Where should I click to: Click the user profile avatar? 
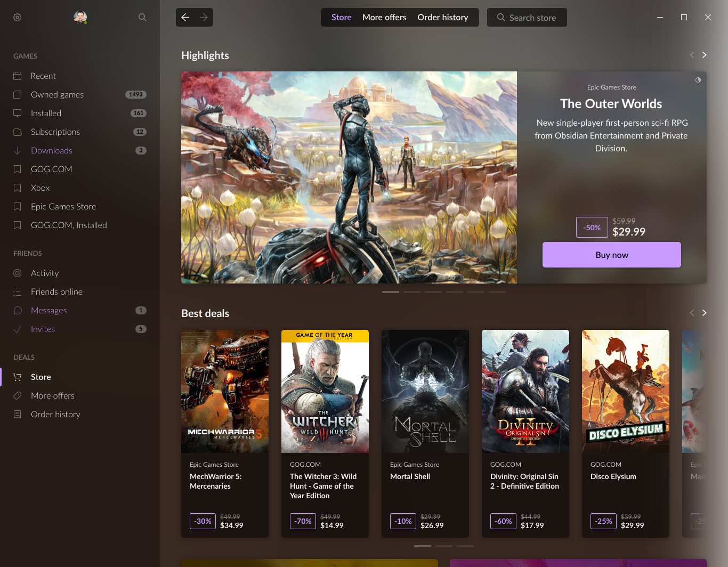[80, 17]
